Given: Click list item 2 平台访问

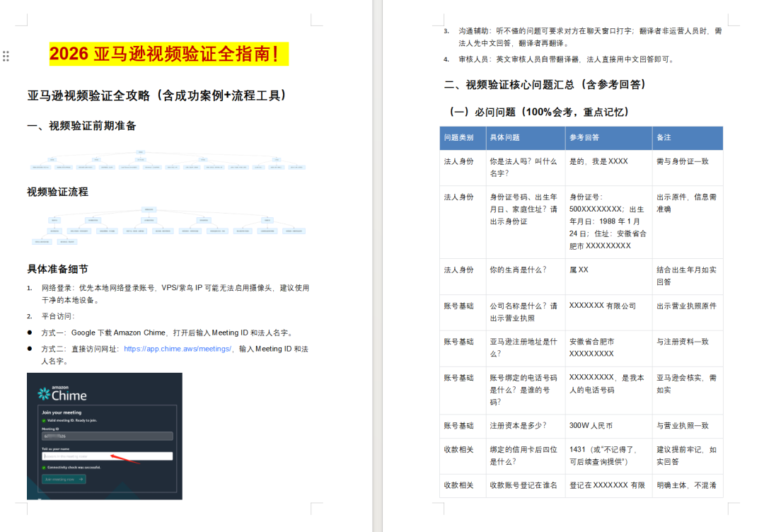Looking at the screenshot, I should [x=51, y=316].
